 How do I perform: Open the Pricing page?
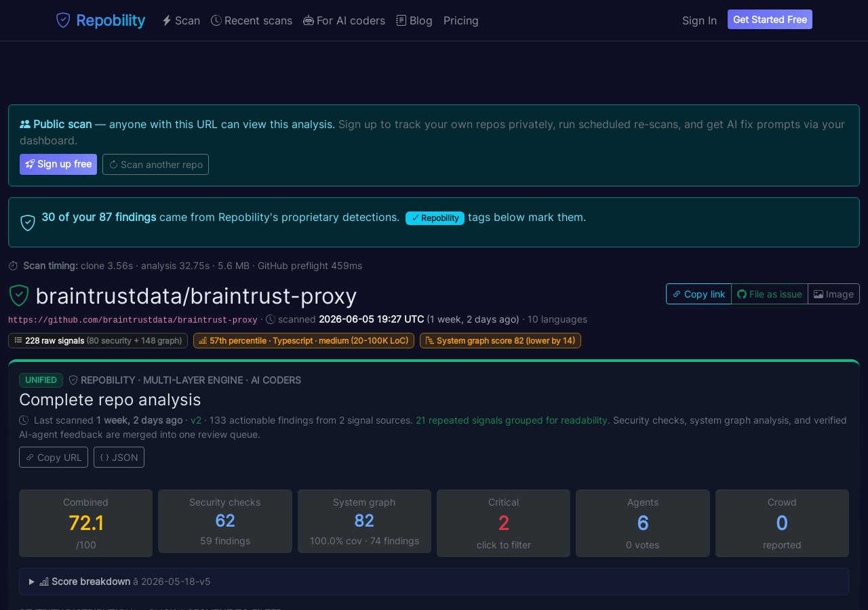point(461,20)
